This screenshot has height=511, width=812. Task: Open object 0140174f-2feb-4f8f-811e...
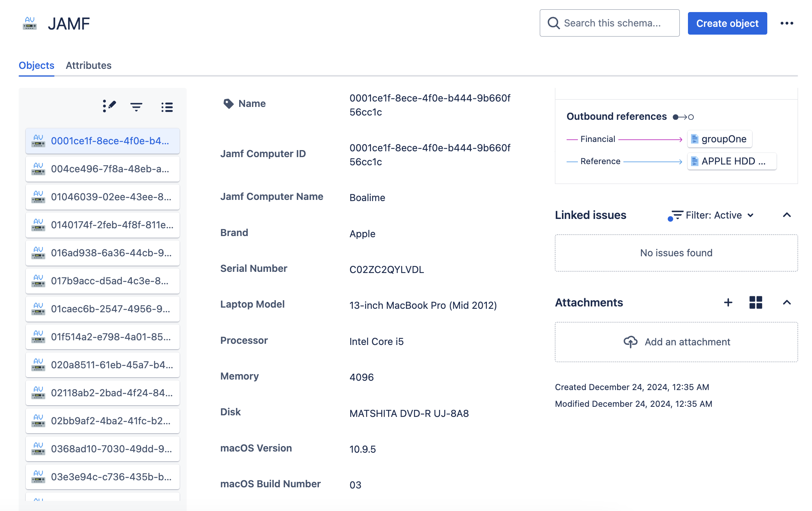[x=103, y=225]
